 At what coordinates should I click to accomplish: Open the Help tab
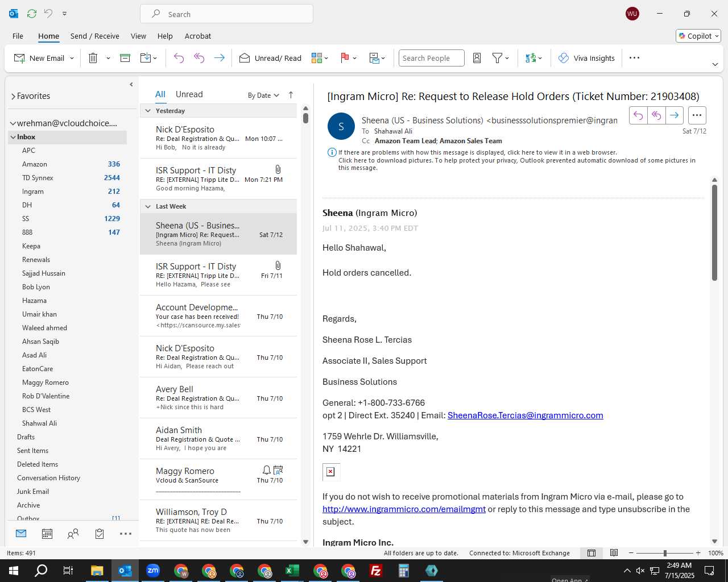[x=165, y=36]
